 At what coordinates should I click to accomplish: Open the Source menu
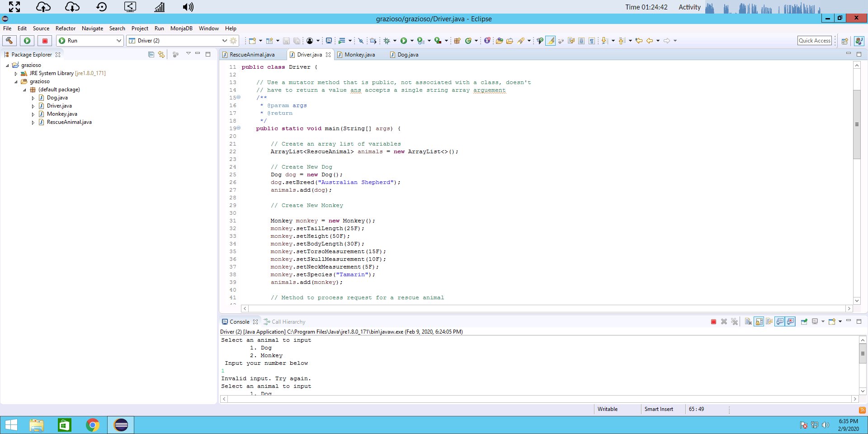click(41, 28)
